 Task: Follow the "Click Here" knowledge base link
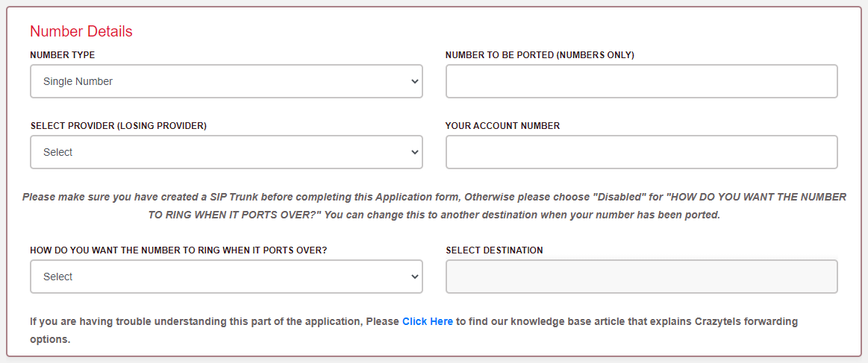[428, 322]
